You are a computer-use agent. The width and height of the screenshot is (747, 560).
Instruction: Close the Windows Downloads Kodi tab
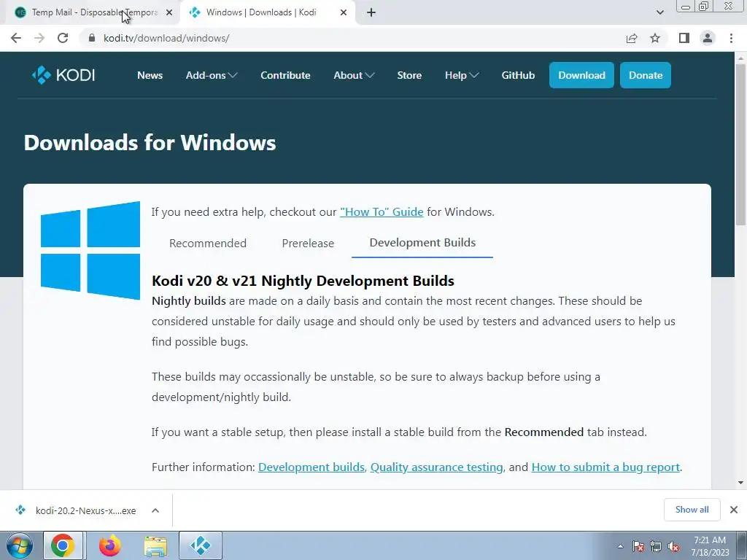pyautogui.click(x=344, y=13)
